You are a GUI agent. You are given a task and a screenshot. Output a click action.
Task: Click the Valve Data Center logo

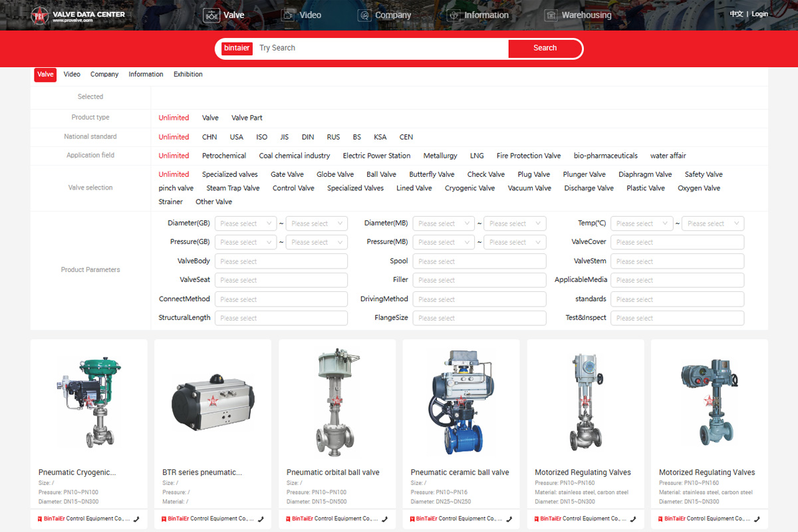click(x=78, y=15)
